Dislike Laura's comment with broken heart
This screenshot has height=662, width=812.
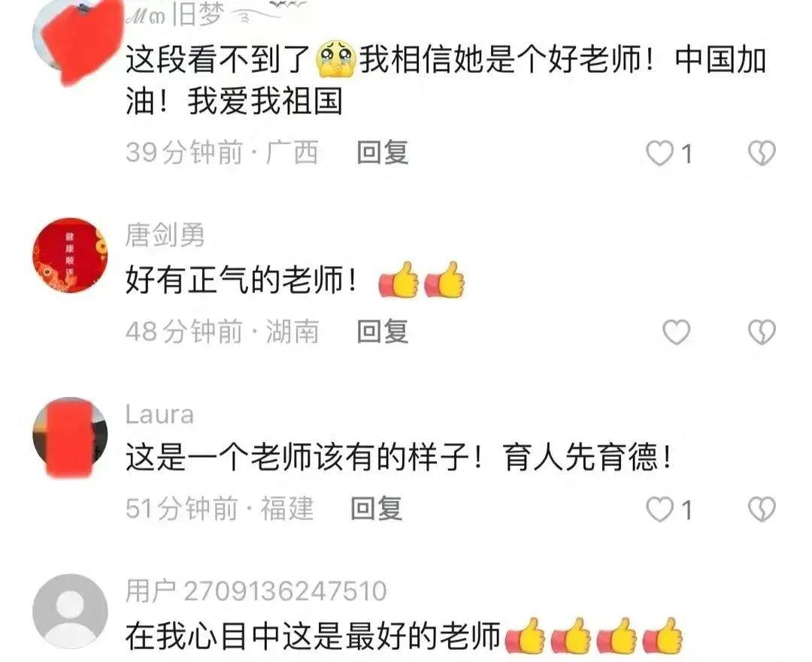(762, 509)
